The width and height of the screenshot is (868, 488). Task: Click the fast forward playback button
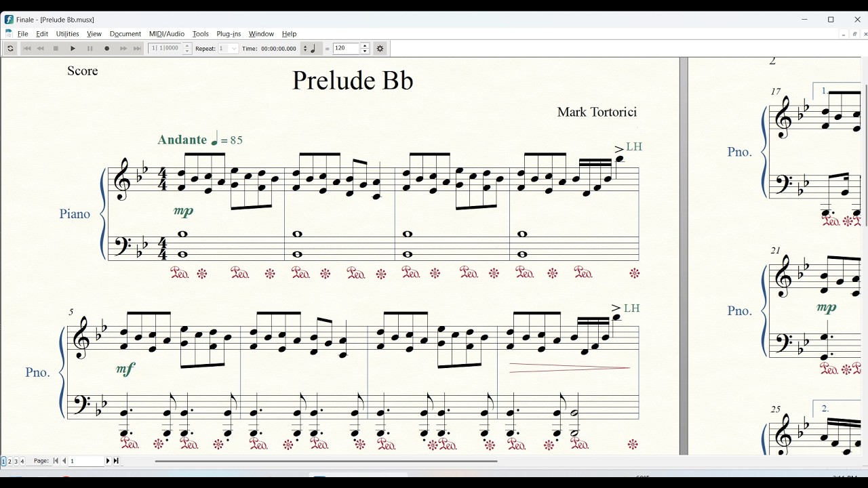click(123, 49)
